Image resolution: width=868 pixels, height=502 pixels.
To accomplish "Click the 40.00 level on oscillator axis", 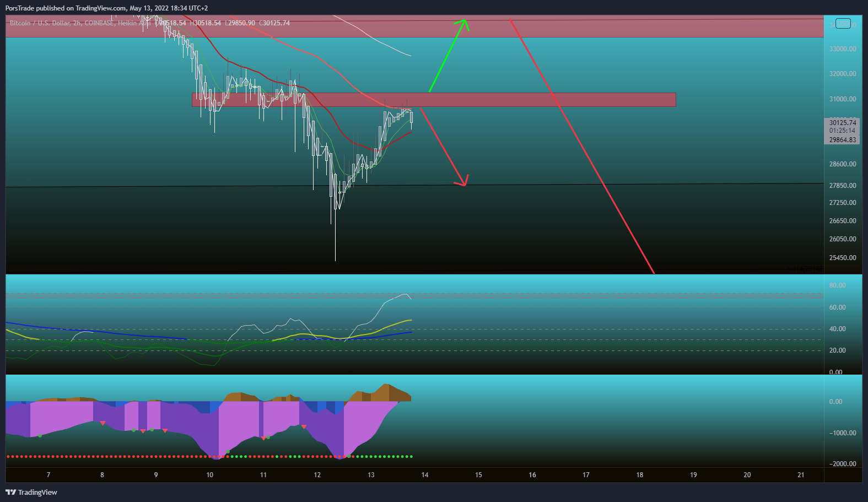I will [x=837, y=329].
